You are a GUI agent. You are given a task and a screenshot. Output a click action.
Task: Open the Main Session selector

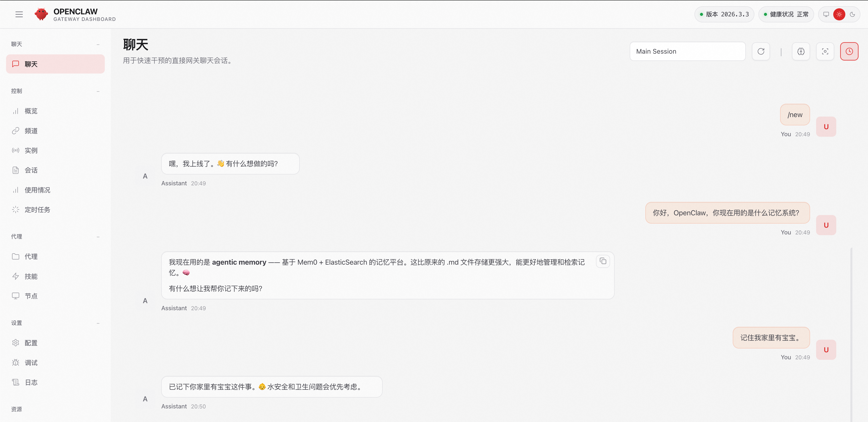click(687, 52)
